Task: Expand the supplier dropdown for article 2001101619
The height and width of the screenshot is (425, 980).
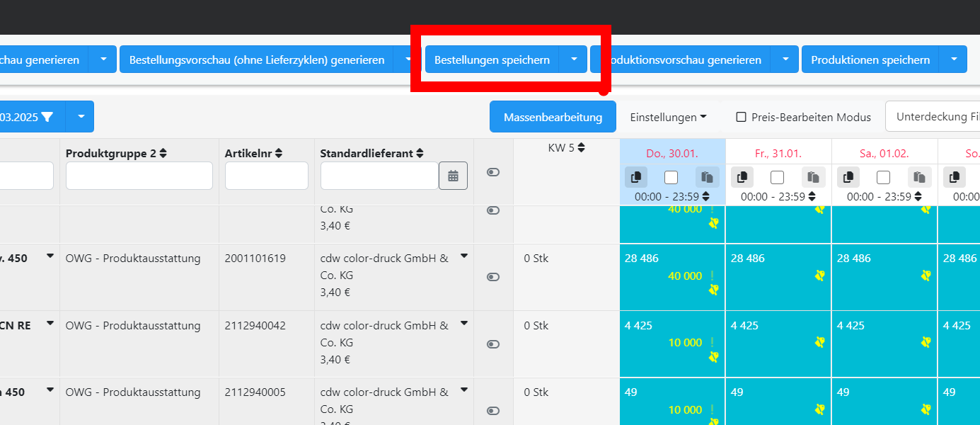Action: coord(464,256)
